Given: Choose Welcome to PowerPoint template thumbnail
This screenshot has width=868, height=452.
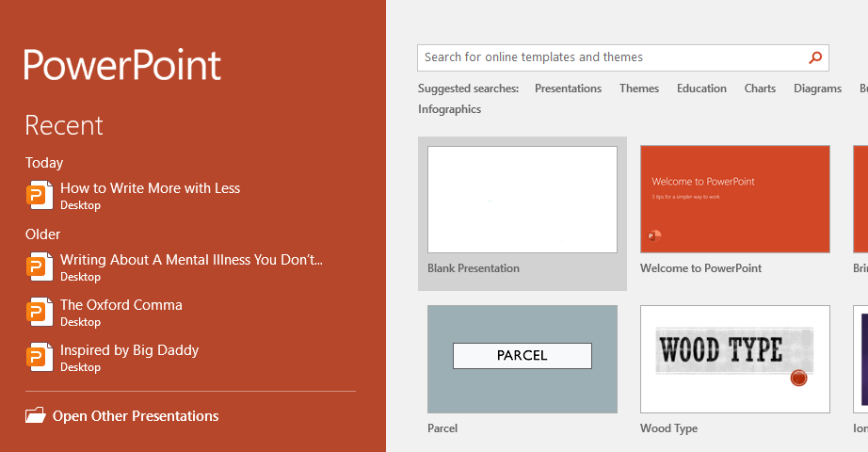Looking at the screenshot, I should click(735, 200).
